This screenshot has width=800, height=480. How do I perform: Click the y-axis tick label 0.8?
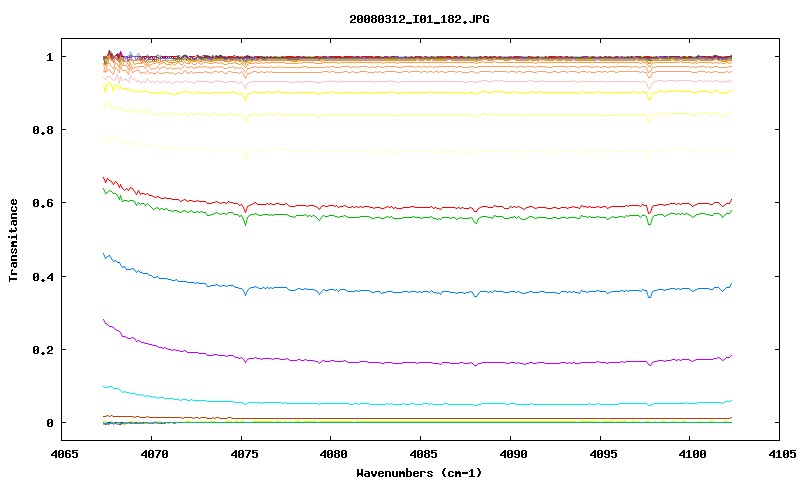(x=43, y=130)
